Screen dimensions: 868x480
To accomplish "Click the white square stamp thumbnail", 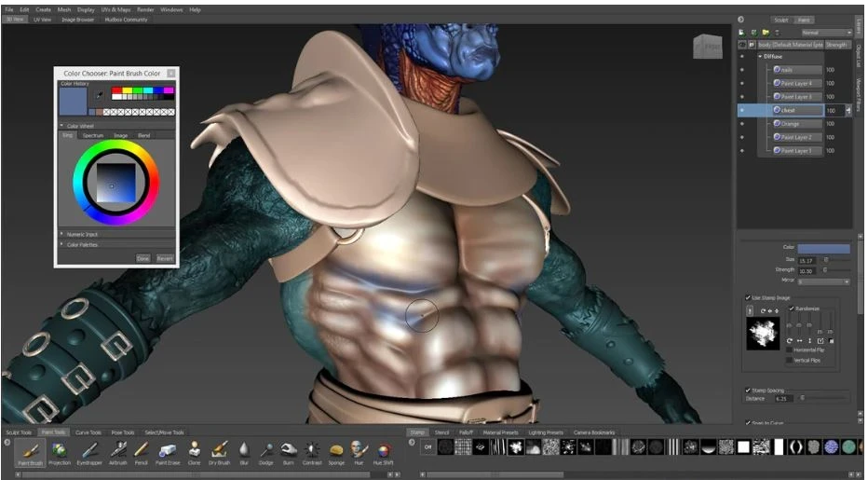I will point(743,446).
